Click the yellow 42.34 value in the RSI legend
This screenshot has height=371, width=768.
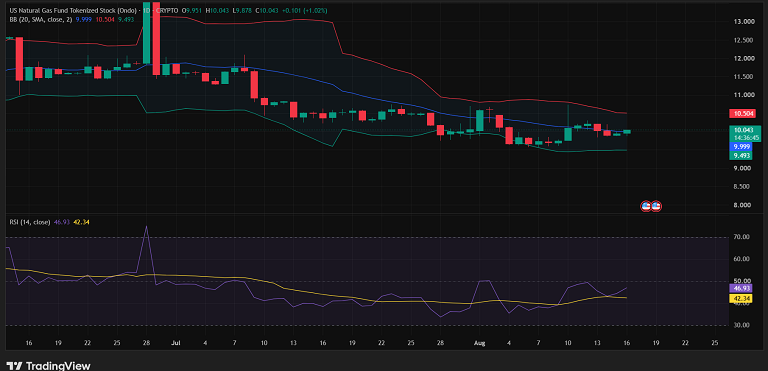81,222
